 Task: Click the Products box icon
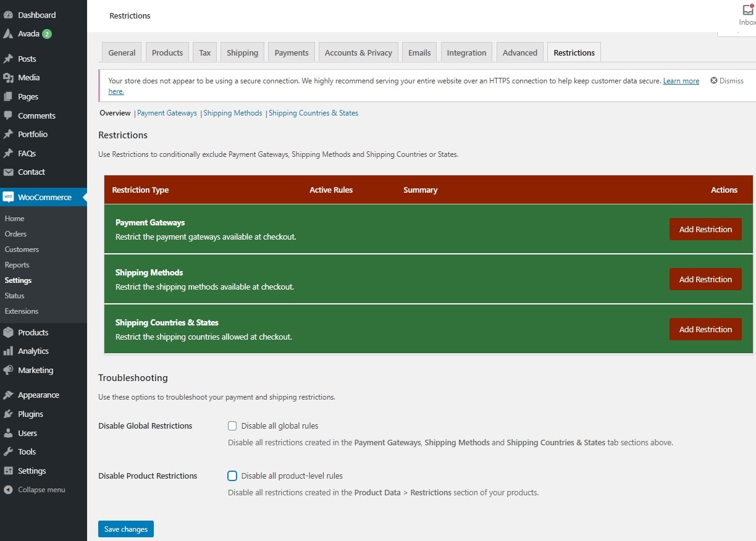coord(8,332)
